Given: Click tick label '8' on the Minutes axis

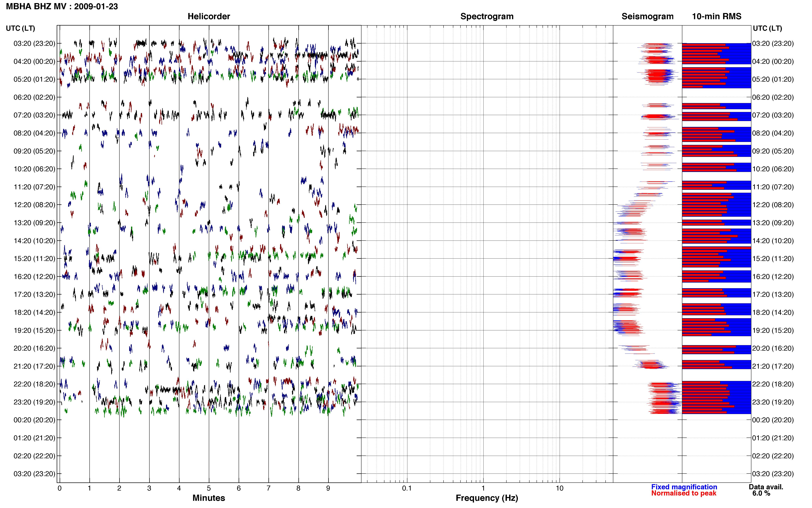Looking at the screenshot, I should click(x=298, y=488).
